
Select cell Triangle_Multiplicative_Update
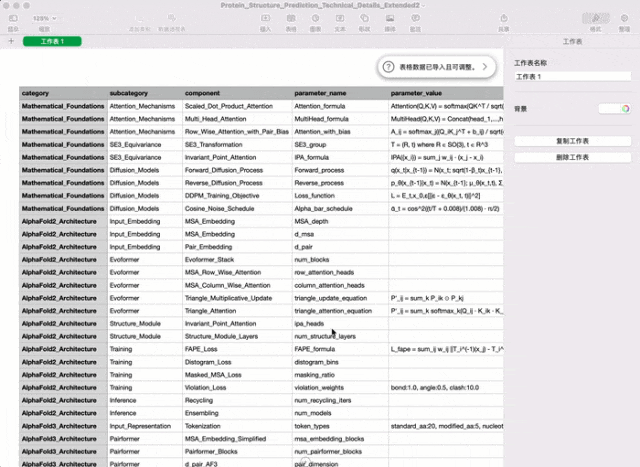pos(237,298)
